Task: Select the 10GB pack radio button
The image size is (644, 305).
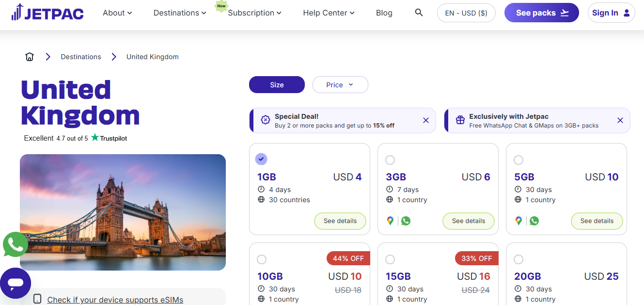Action: click(x=262, y=259)
